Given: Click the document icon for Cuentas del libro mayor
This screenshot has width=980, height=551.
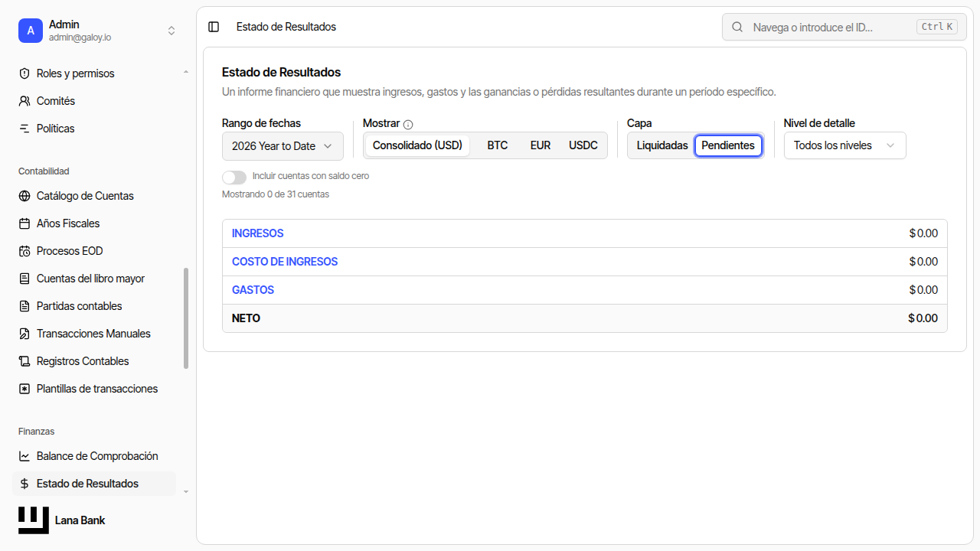Looking at the screenshot, I should (24, 279).
